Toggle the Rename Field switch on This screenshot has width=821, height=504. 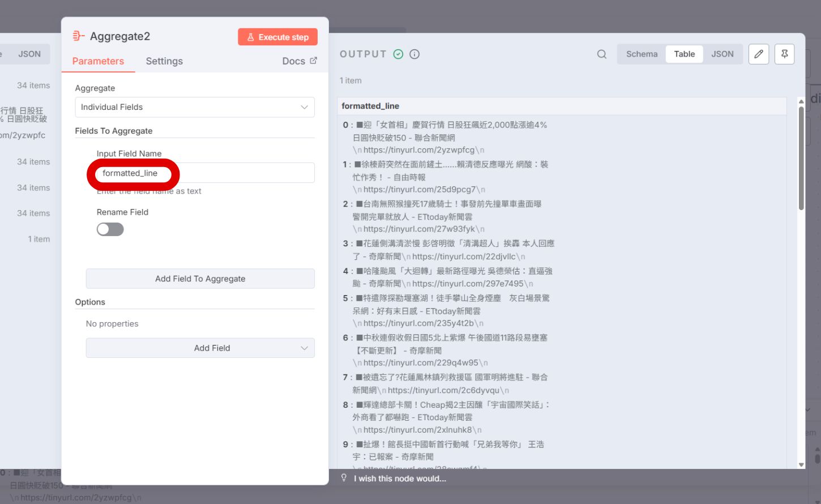click(110, 229)
